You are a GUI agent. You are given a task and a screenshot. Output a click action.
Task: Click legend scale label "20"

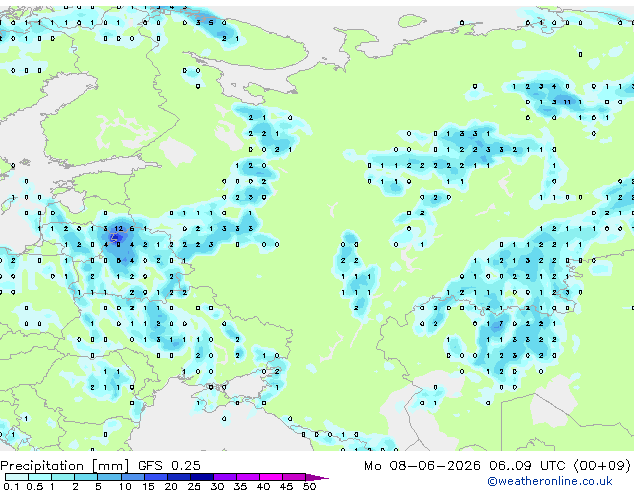click(171, 486)
